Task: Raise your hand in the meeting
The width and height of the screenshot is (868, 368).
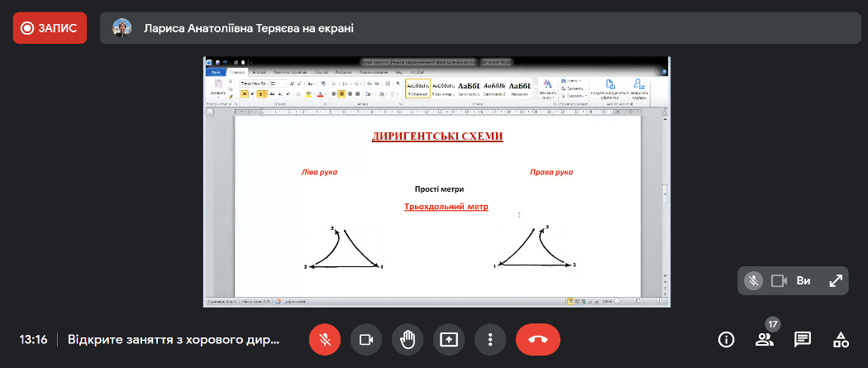Action: click(408, 339)
